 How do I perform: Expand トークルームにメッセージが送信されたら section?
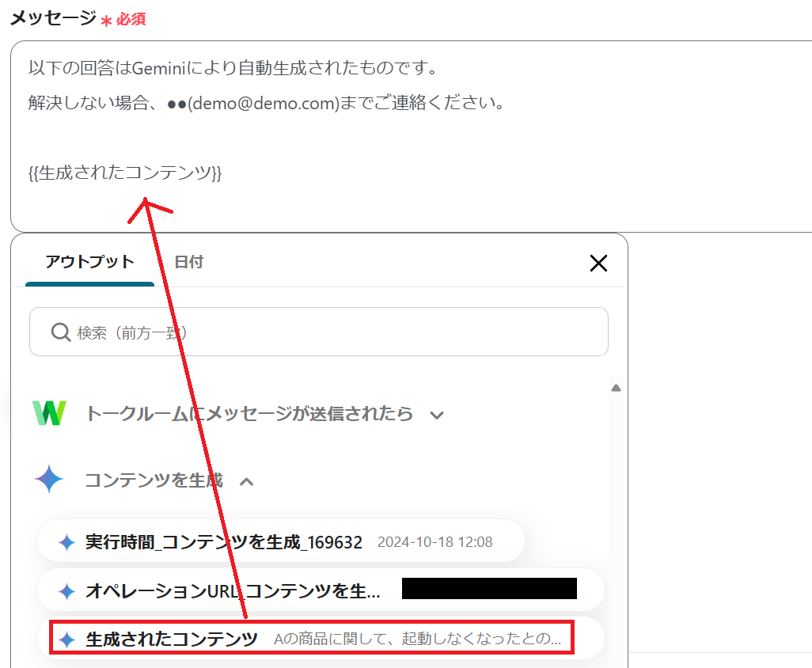tap(437, 415)
